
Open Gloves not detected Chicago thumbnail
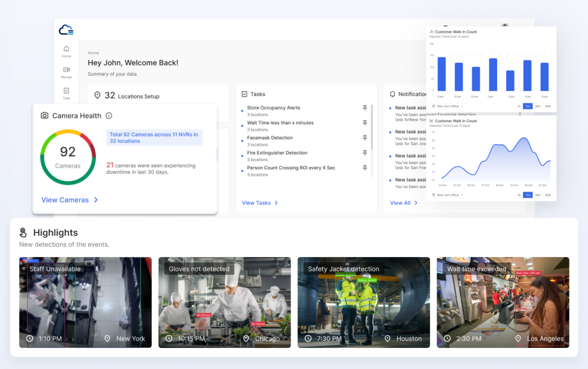coord(225,302)
